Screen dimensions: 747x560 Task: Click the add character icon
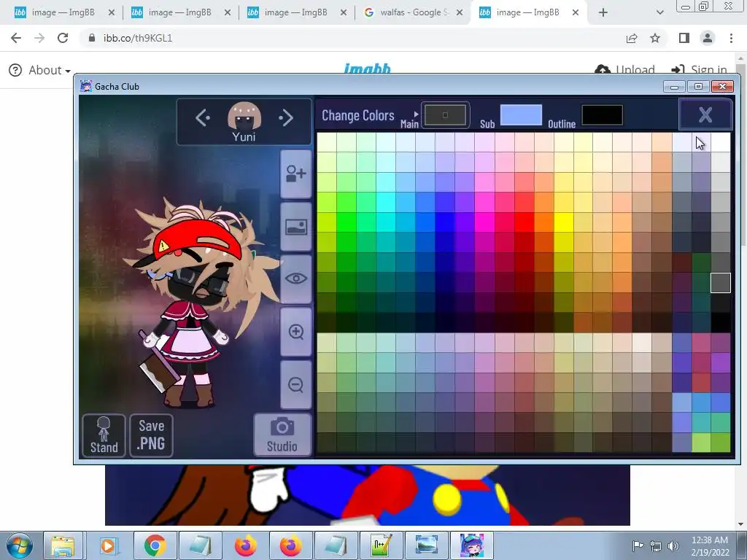point(296,174)
